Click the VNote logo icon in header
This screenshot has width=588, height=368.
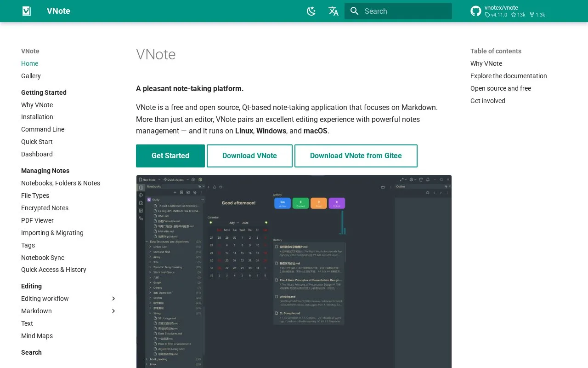27,11
